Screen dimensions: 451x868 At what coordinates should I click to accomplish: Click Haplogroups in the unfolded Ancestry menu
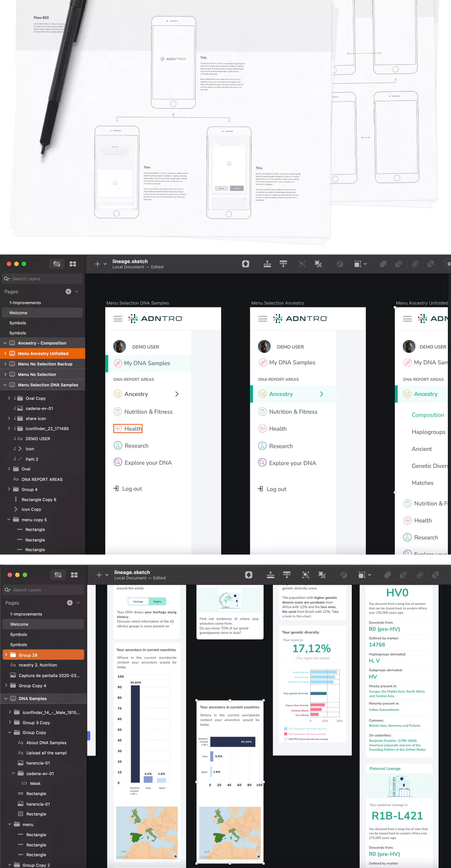(428, 432)
